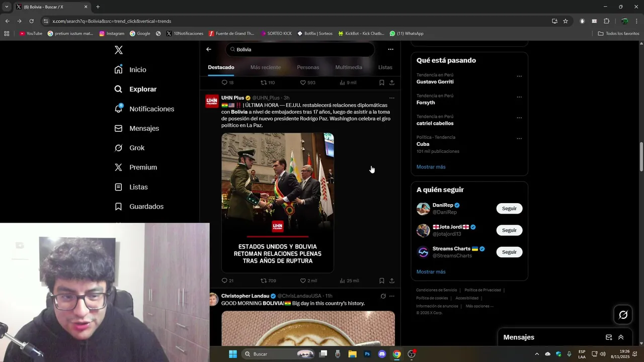Open the X logo home link
The width and height of the screenshot is (644, 362).
click(x=118, y=50)
